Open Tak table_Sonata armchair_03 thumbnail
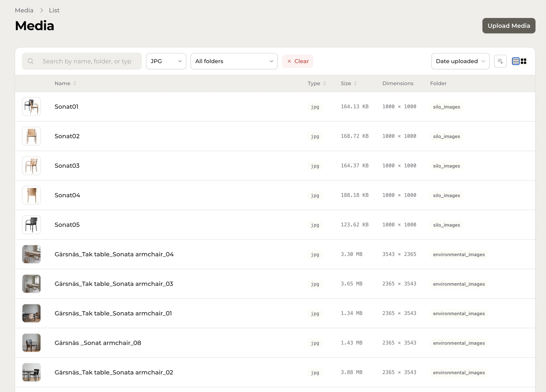Image resolution: width=546 pixels, height=392 pixels. pyautogui.click(x=31, y=284)
